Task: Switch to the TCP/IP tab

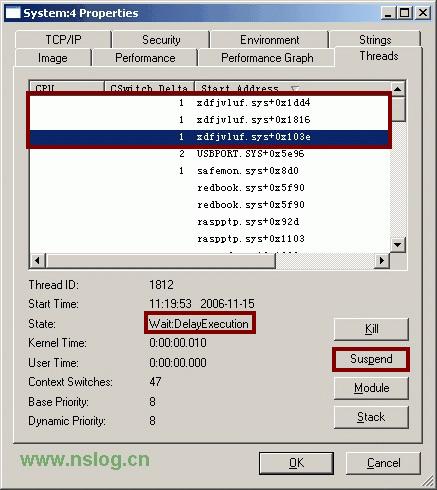Action: click(x=63, y=39)
